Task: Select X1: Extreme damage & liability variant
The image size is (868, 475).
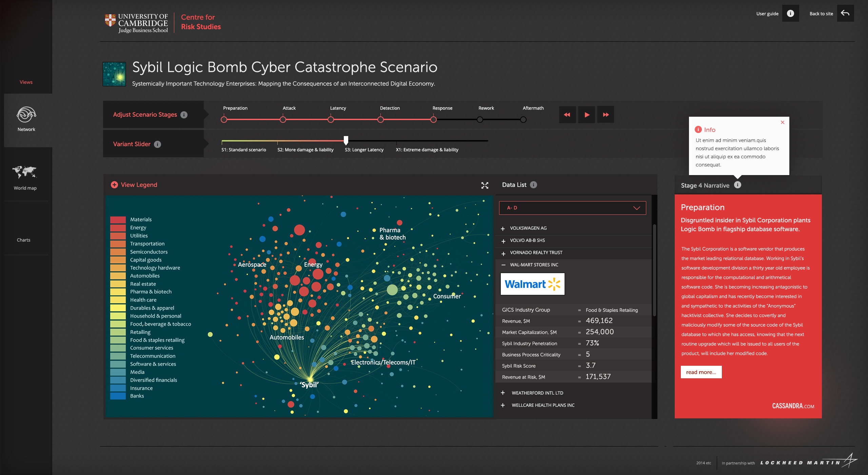Action: [x=427, y=150]
